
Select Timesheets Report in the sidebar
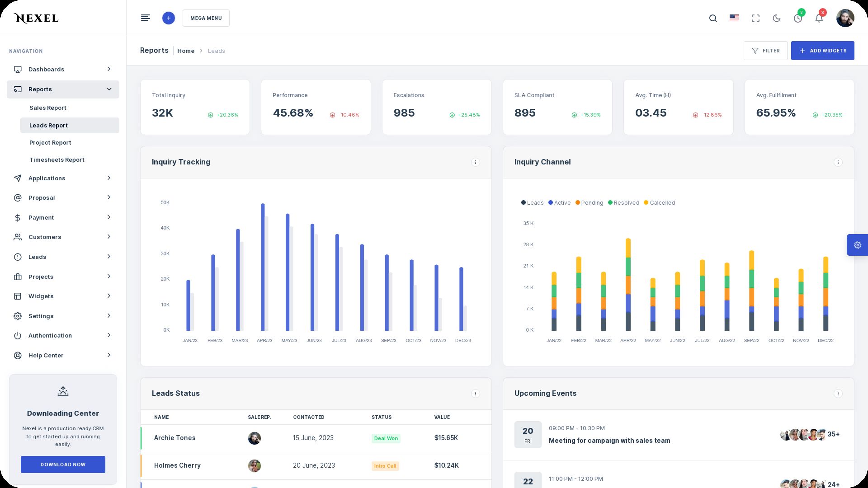click(57, 160)
